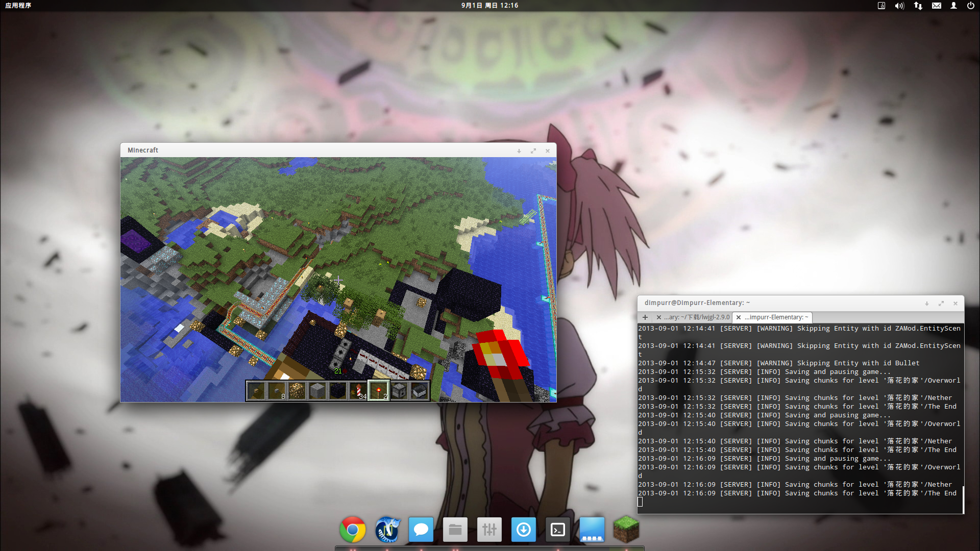The image size is (980, 551).
Task: Open the chat messenger dock icon
Action: coord(421,530)
